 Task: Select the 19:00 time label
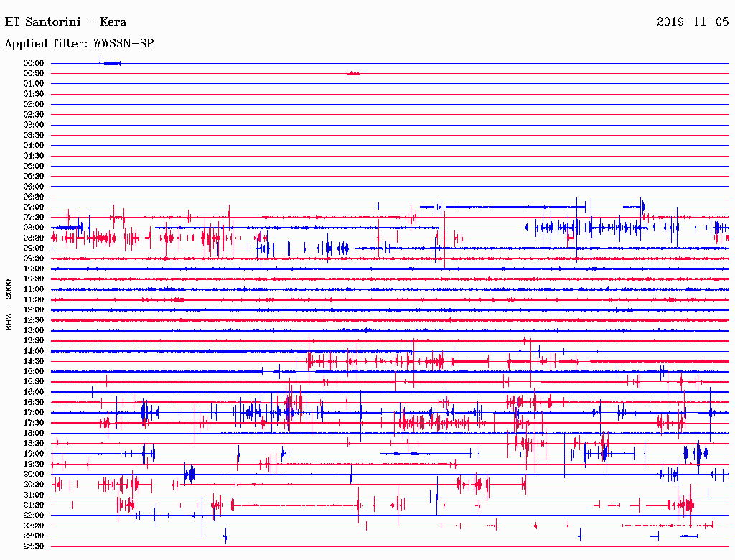tap(33, 454)
